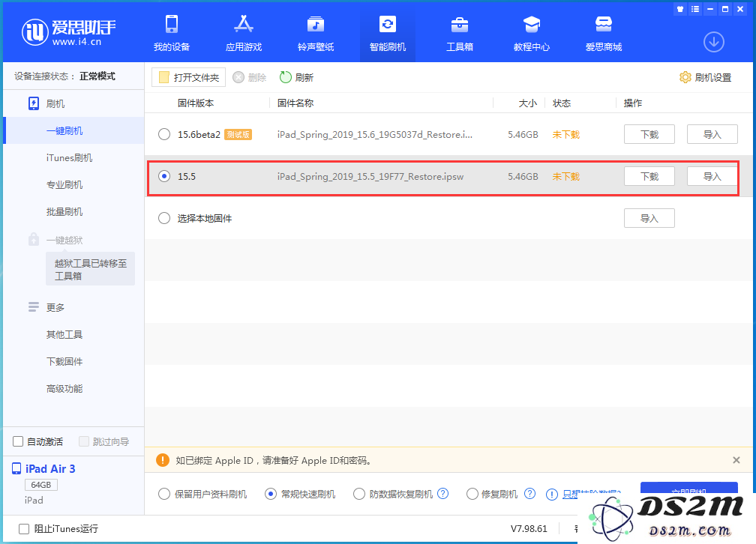Open the 应用游戏 apps section
This screenshot has width=756, height=544.
[244, 33]
